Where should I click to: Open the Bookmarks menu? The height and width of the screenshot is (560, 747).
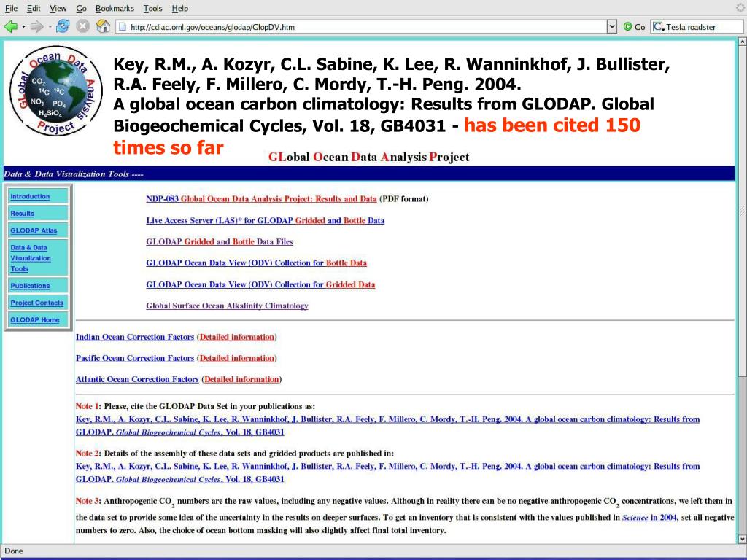click(x=115, y=9)
